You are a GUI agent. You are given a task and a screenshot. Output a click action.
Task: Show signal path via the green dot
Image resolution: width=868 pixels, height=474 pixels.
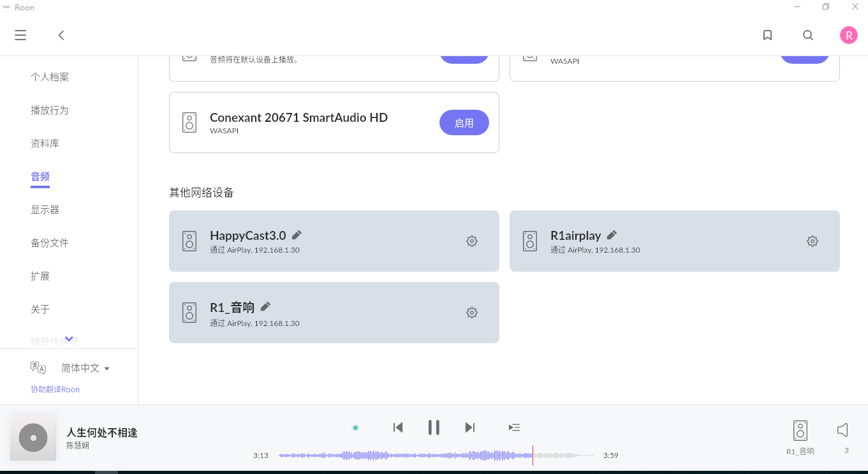tap(356, 427)
